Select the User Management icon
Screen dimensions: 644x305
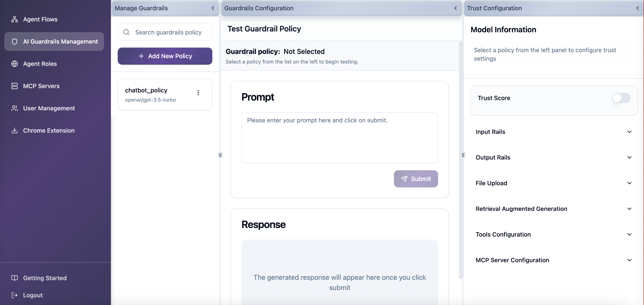point(15,108)
